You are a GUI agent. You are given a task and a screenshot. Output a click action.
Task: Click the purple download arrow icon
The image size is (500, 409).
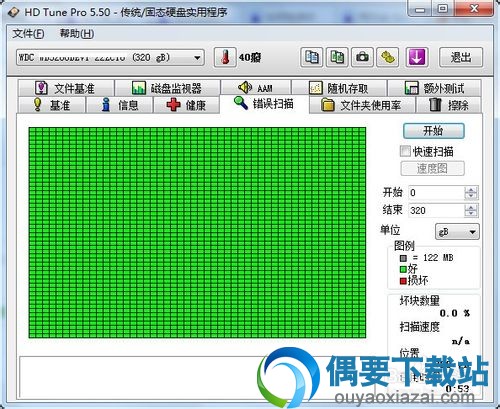tap(417, 57)
